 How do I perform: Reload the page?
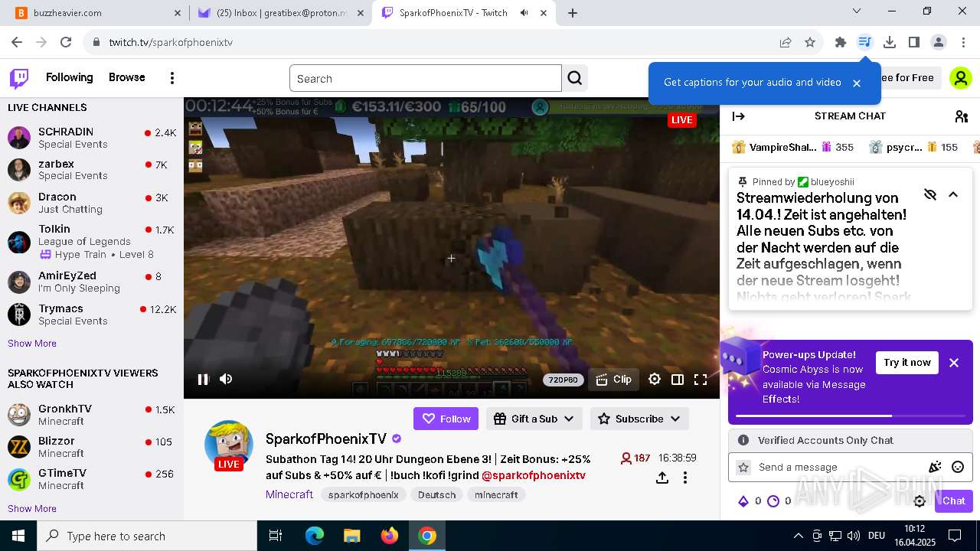pyautogui.click(x=66, y=42)
